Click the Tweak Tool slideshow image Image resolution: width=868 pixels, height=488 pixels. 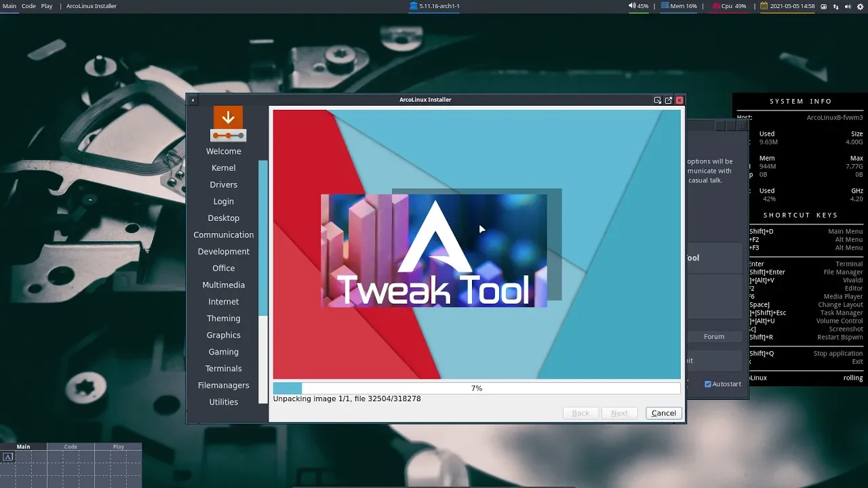[x=434, y=251]
